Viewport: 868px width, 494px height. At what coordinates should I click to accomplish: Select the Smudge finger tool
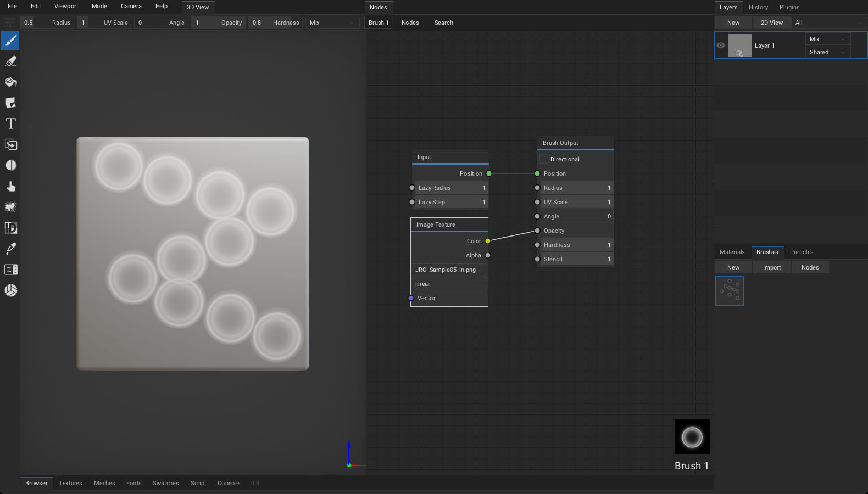pos(10,187)
